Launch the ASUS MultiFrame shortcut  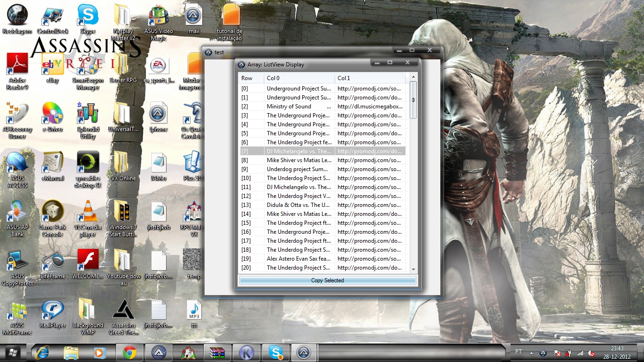click(17, 316)
